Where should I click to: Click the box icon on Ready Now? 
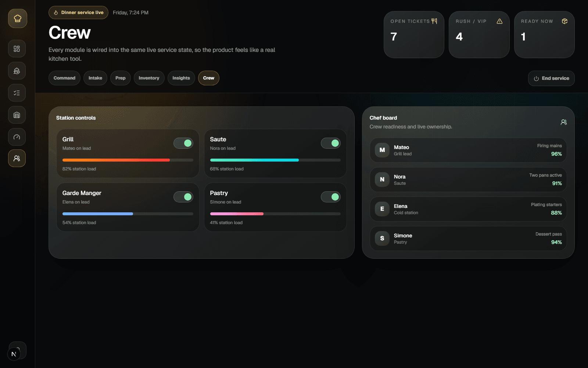click(x=564, y=21)
